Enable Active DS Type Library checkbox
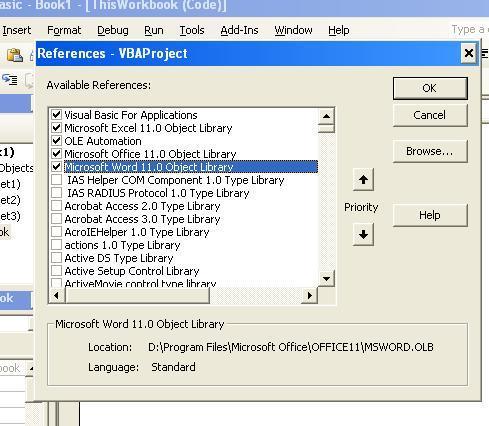Screen dimensions: 489x426 pyautogui.click(x=57, y=257)
